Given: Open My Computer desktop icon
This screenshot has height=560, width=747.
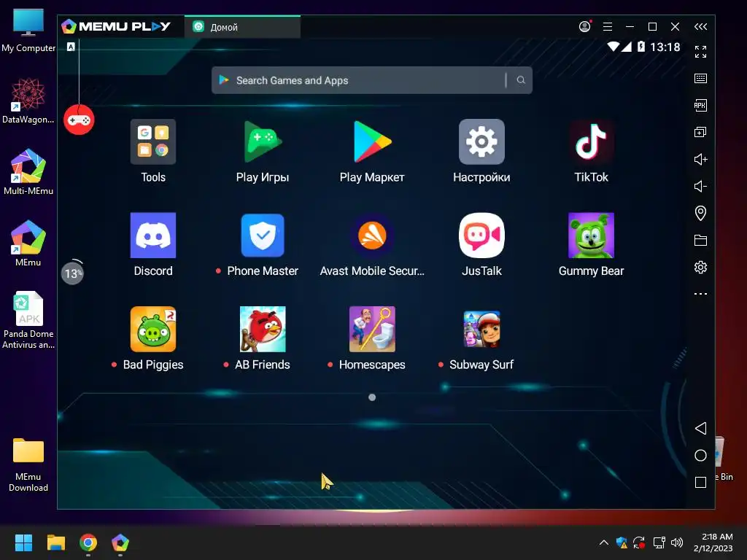Looking at the screenshot, I should point(28,31).
